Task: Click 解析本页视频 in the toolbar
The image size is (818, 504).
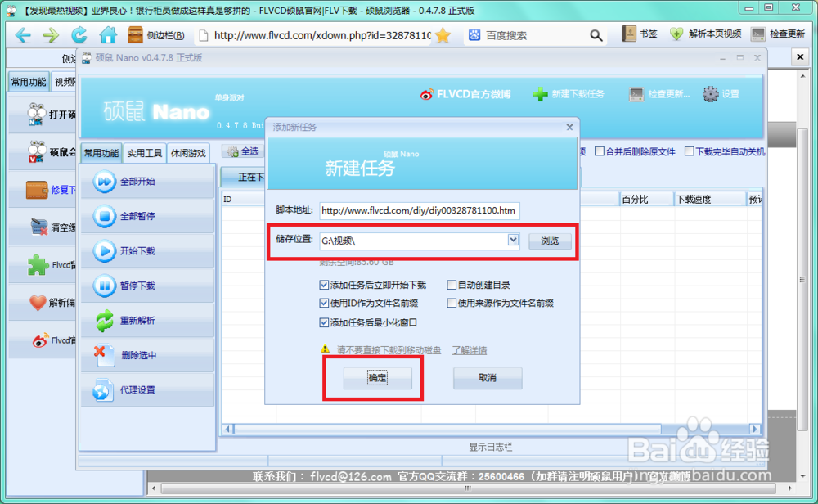Action: (x=706, y=34)
